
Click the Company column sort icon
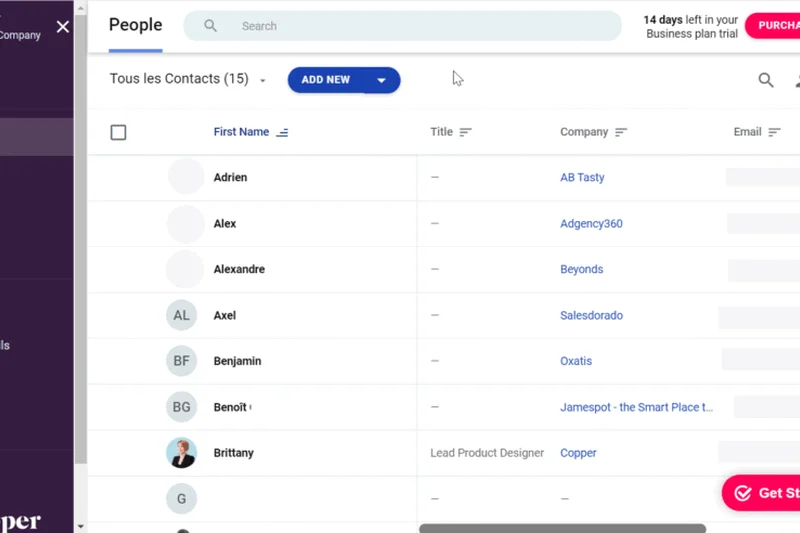(x=621, y=132)
